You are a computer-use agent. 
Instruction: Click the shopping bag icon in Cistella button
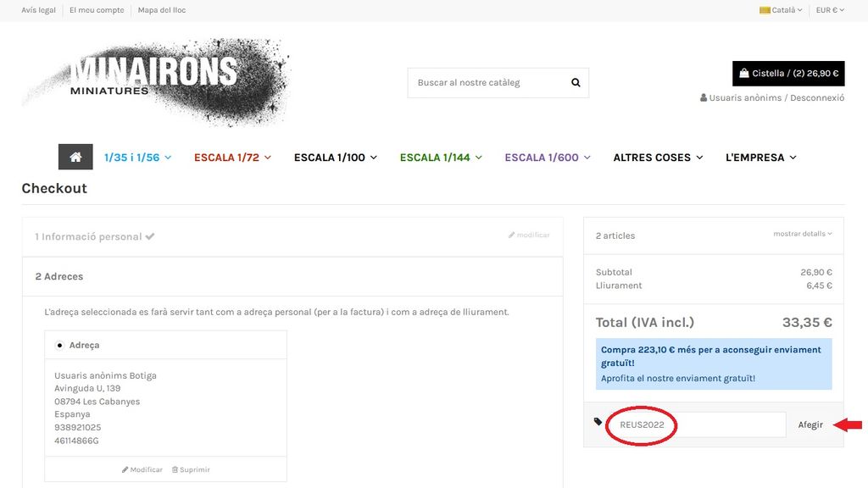(x=744, y=73)
